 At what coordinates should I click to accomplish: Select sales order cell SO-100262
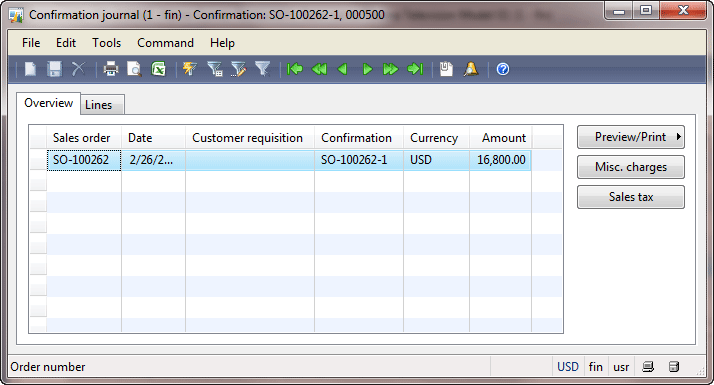(x=84, y=160)
